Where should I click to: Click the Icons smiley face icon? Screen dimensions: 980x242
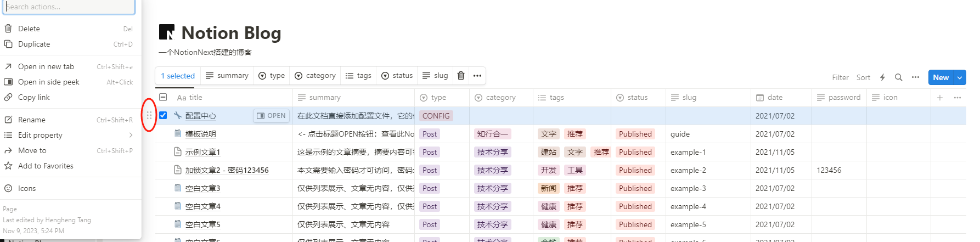pos(8,188)
